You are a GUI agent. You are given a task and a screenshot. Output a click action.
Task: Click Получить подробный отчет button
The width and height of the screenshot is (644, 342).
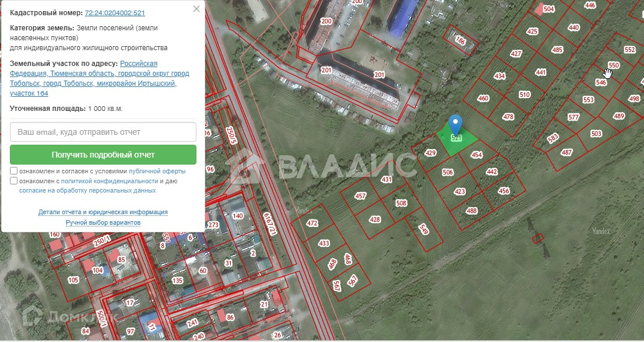coord(103,155)
